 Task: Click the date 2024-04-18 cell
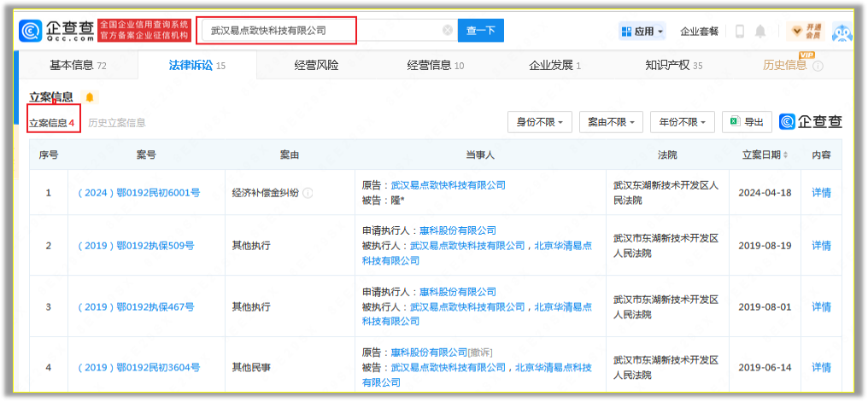tap(765, 193)
